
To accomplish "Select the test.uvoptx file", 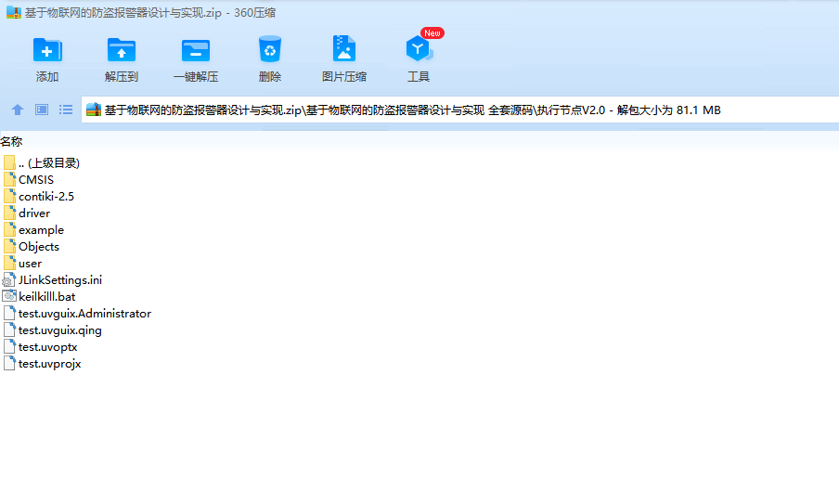I will pyautogui.click(x=40, y=347).
